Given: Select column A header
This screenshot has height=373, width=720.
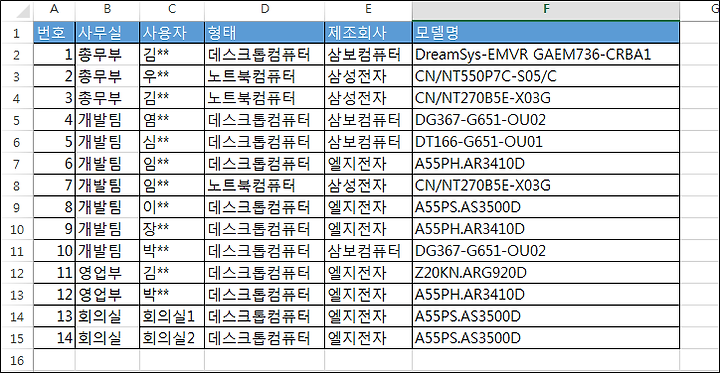Looking at the screenshot, I should [x=54, y=10].
